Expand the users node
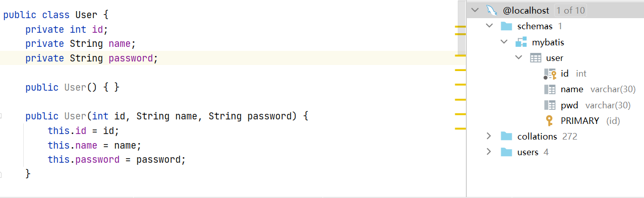 (489, 152)
